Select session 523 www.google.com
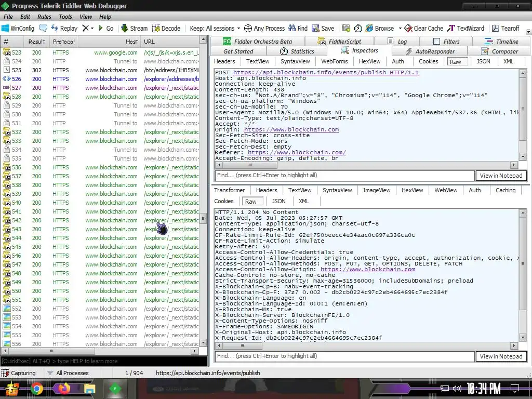This screenshot has height=399, width=532. (x=101, y=52)
